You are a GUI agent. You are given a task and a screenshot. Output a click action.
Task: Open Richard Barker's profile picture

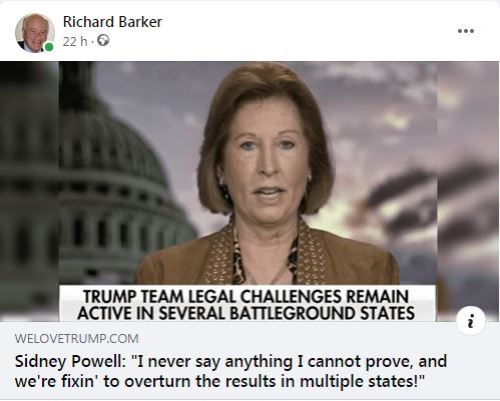point(35,33)
